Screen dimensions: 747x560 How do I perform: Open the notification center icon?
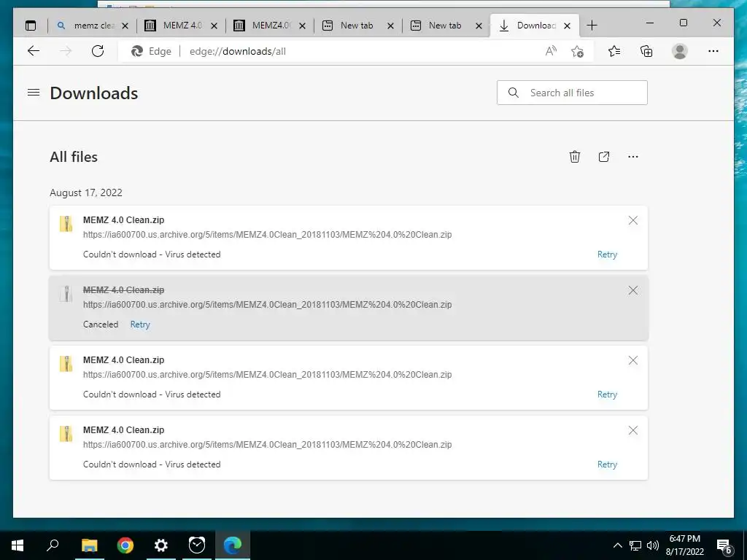(724, 545)
